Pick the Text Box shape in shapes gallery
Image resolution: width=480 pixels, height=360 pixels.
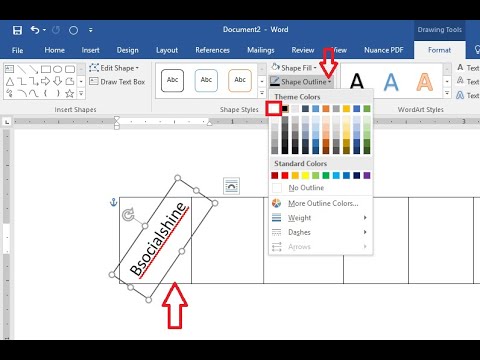(x=9, y=69)
